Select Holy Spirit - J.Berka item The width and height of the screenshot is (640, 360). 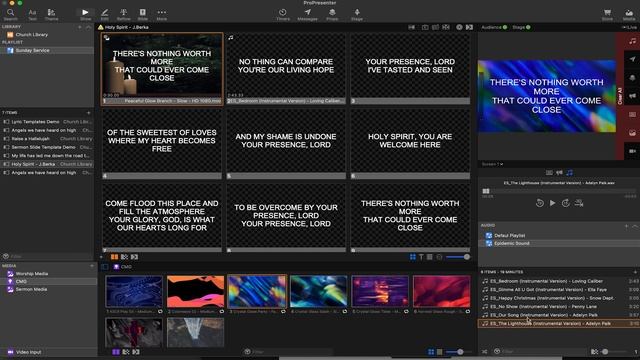tap(47, 164)
